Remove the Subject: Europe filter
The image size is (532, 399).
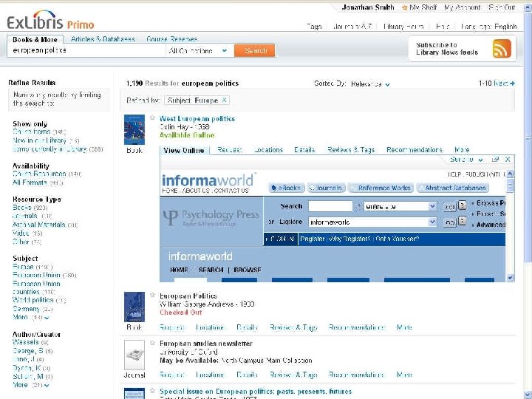pyautogui.click(x=225, y=100)
